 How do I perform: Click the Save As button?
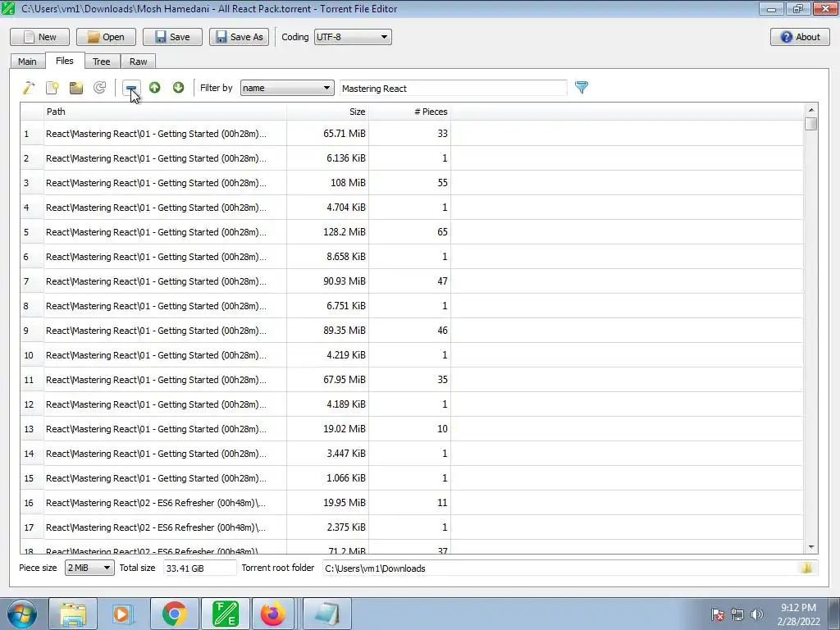point(239,37)
